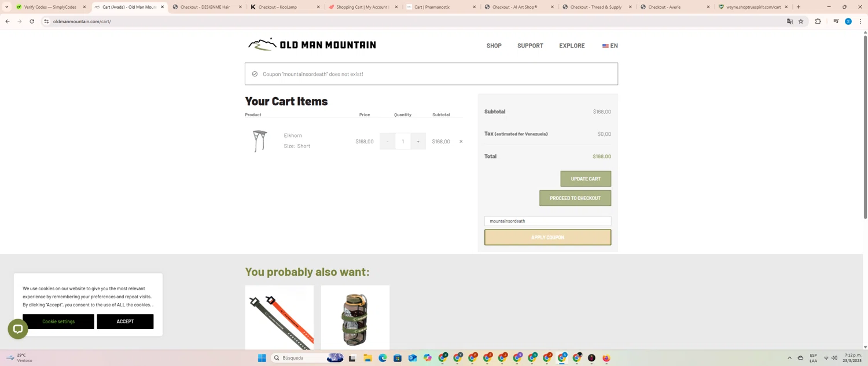Open the EN language selector

[610, 46]
